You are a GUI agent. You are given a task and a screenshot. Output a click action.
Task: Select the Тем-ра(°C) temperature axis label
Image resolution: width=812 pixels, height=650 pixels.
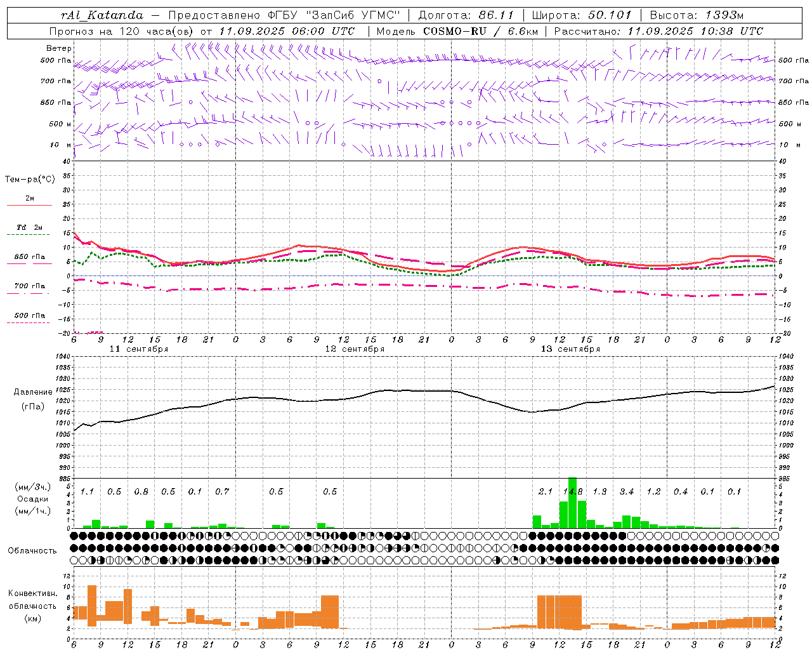30,180
